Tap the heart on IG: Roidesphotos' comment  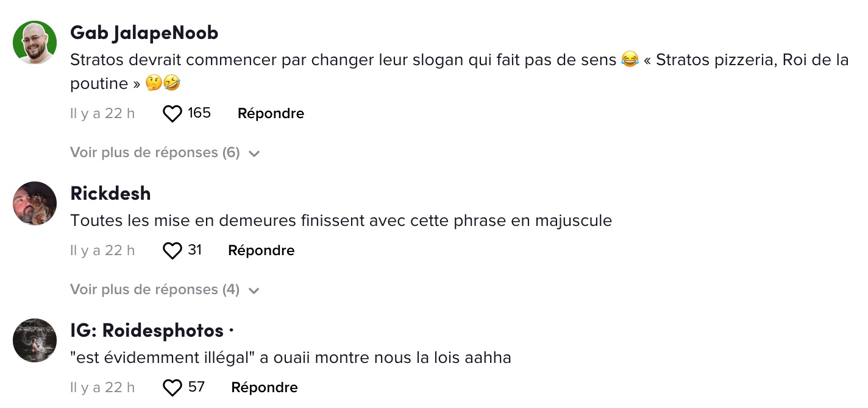[173, 388]
